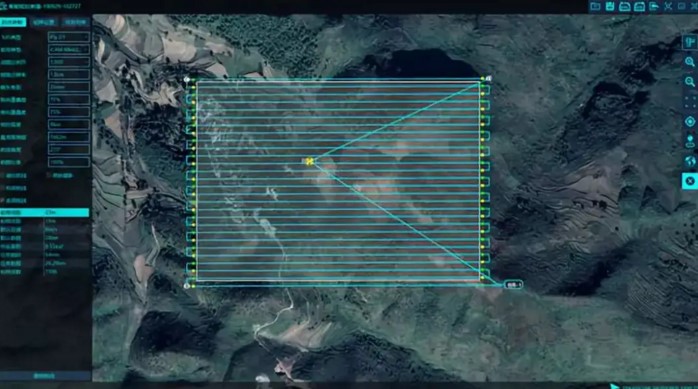Click the globe map-layer icon

point(690,161)
